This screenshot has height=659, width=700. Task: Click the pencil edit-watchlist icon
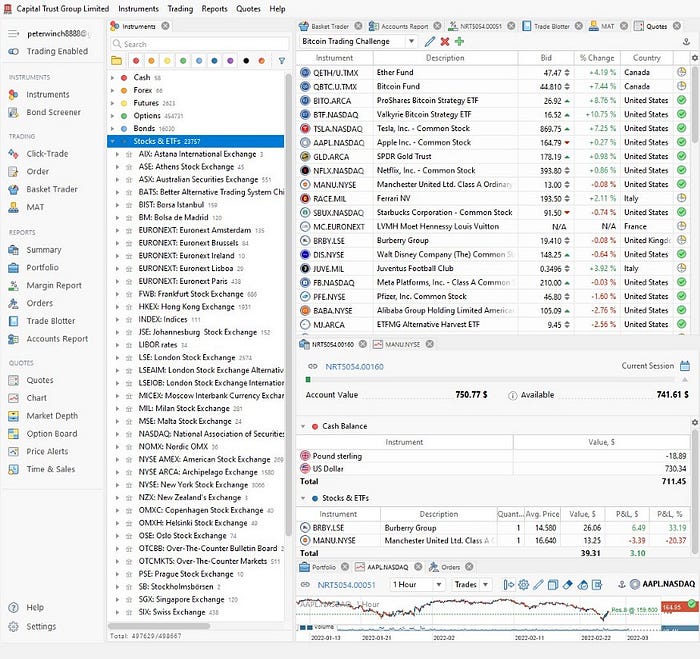429,42
